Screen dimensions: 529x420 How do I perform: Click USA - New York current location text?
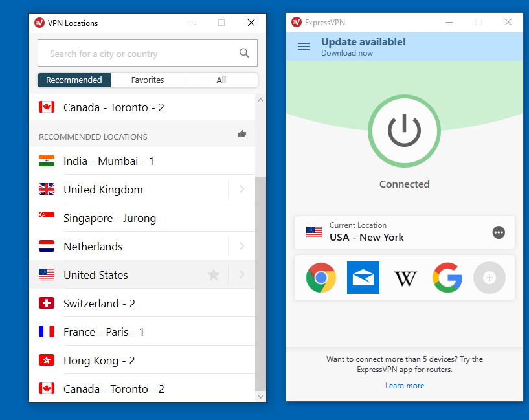coord(366,238)
